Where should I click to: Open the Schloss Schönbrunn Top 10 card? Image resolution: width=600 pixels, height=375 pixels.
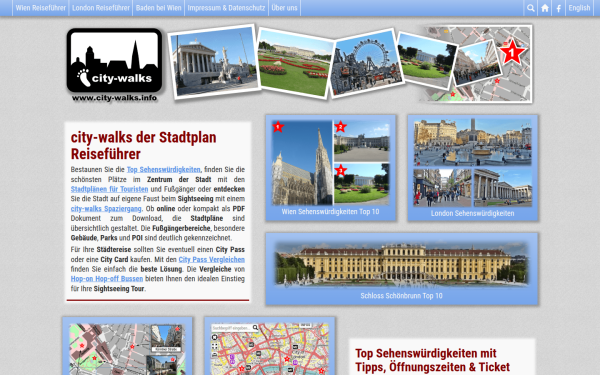pyautogui.click(x=401, y=269)
